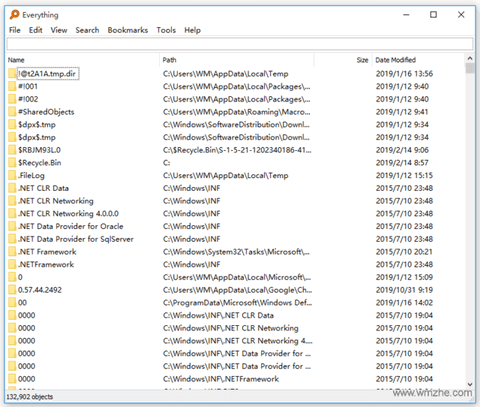Viewport: 480px width, 407px height.
Task: Open the File menu
Action: tap(15, 30)
